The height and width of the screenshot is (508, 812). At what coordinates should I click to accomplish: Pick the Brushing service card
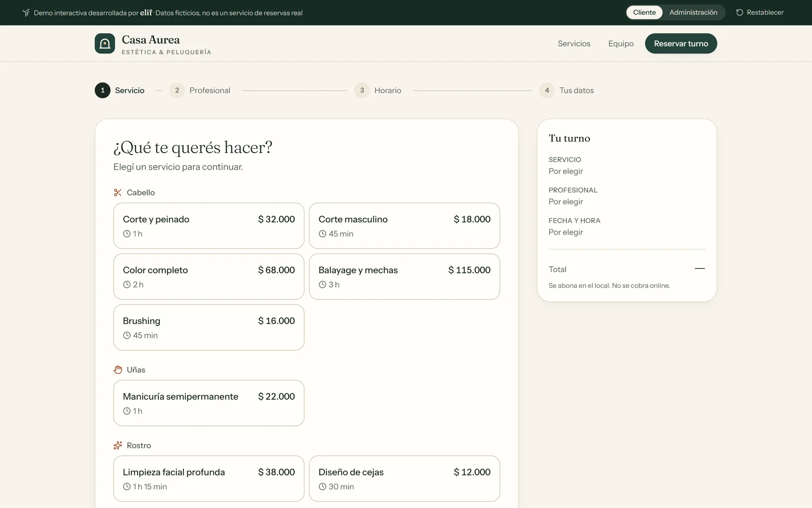click(x=209, y=328)
